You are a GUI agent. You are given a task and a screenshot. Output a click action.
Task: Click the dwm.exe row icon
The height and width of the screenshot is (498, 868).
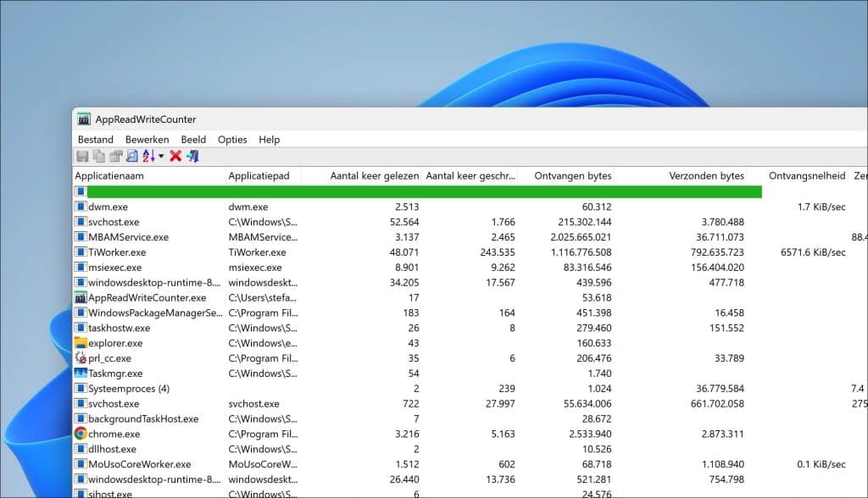[81, 207]
